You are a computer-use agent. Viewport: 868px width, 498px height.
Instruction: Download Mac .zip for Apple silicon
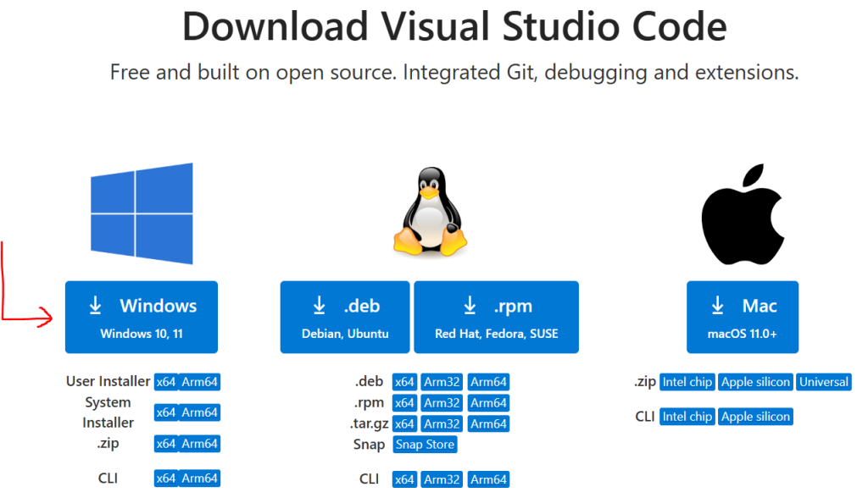tap(755, 382)
